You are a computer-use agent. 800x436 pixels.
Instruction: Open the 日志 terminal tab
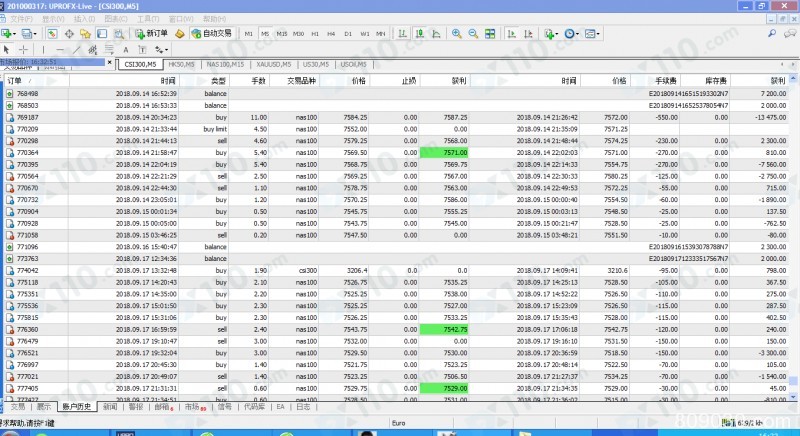(303, 406)
